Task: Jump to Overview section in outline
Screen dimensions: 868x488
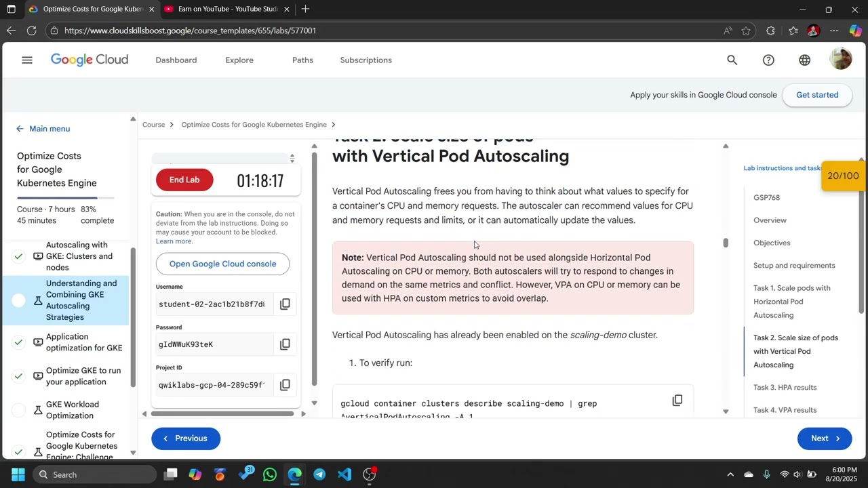Action: [x=770, y=220]
